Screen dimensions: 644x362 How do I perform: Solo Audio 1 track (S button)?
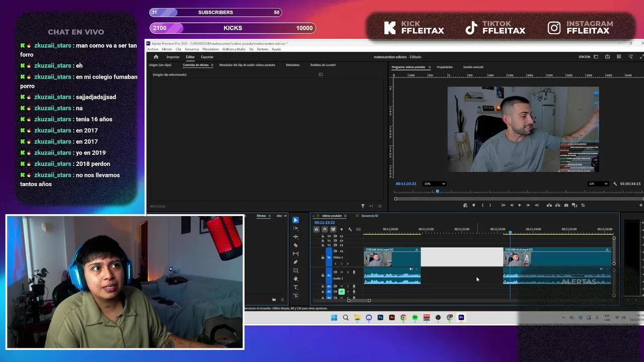tap(347, 273)
